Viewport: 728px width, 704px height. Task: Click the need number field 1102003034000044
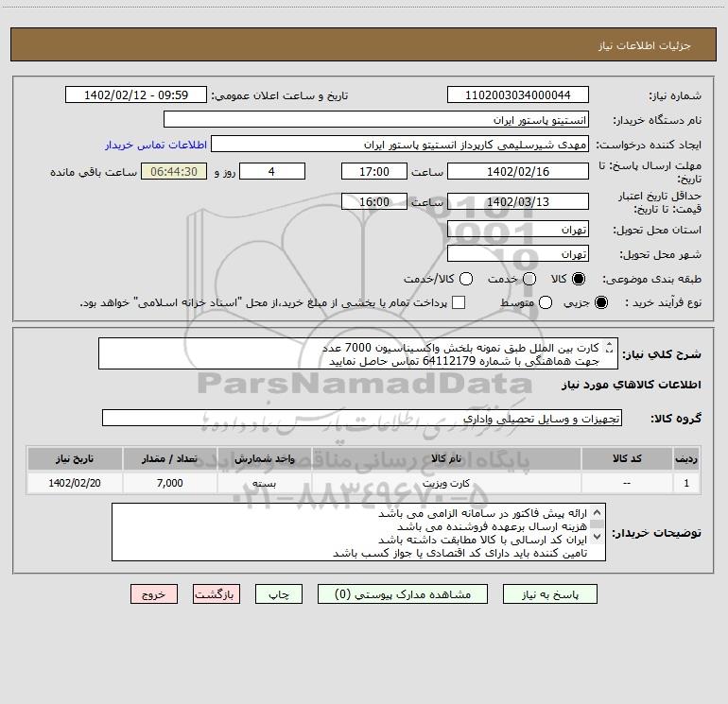click(518, 94)
